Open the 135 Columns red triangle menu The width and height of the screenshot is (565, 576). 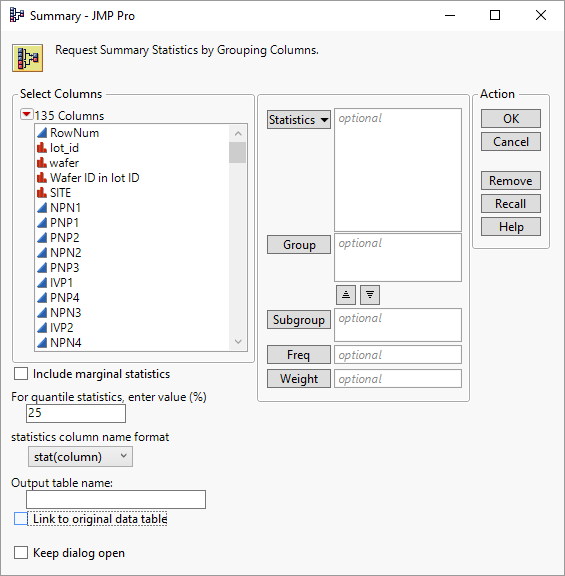(x=26, y=115)
